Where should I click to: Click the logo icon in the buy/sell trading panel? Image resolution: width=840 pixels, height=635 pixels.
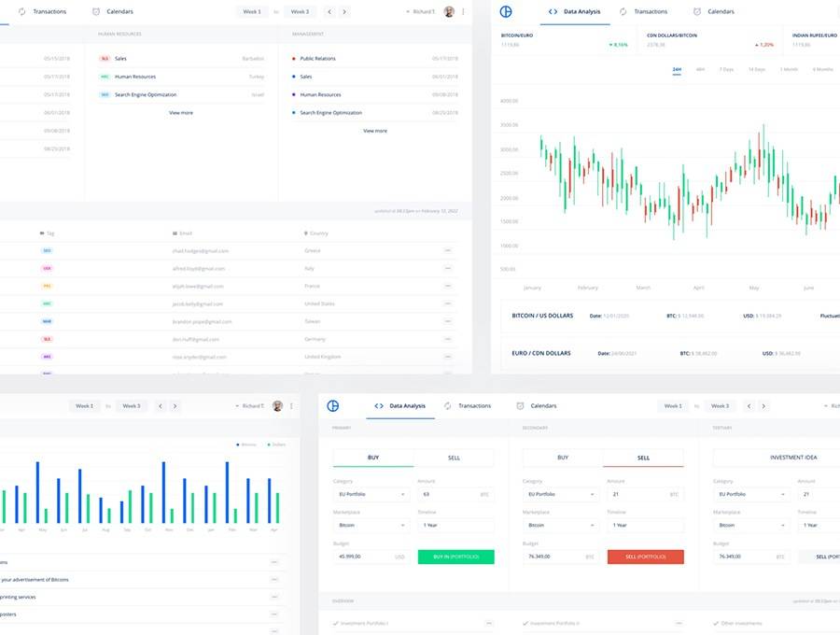click(x=333, y=406)
